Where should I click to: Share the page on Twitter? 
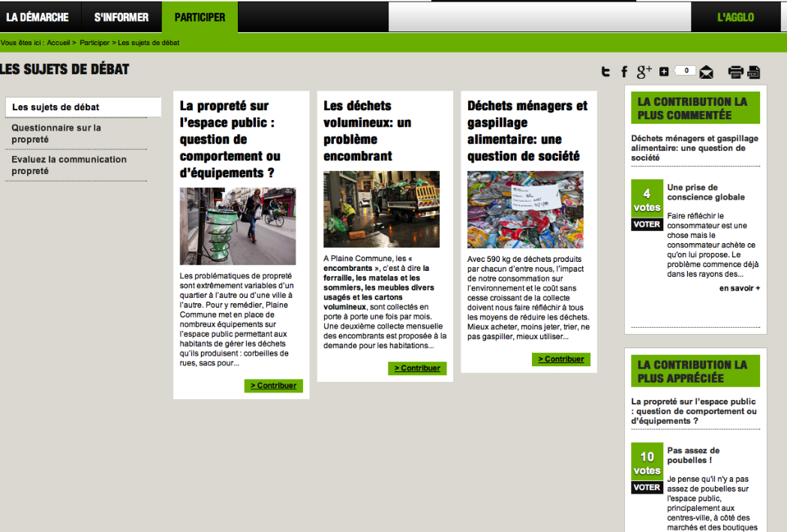(x=605, y=72)
